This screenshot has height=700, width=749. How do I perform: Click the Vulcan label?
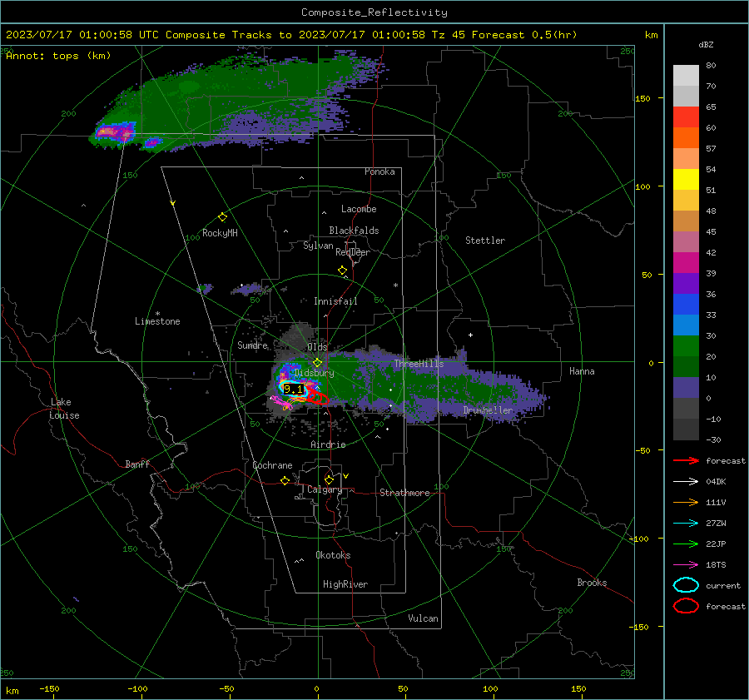point(424,618)
